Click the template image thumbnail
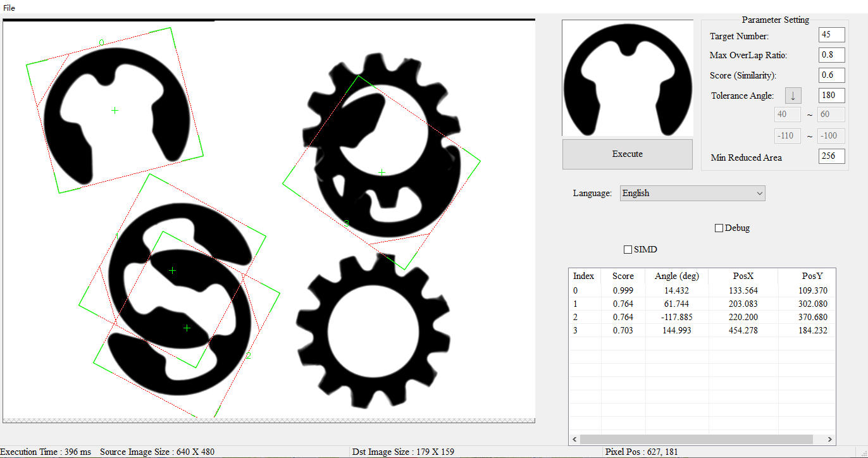Image resolution: width=868 pixels, height=458 pixels. pyautogui.click(x=628, y=78)
